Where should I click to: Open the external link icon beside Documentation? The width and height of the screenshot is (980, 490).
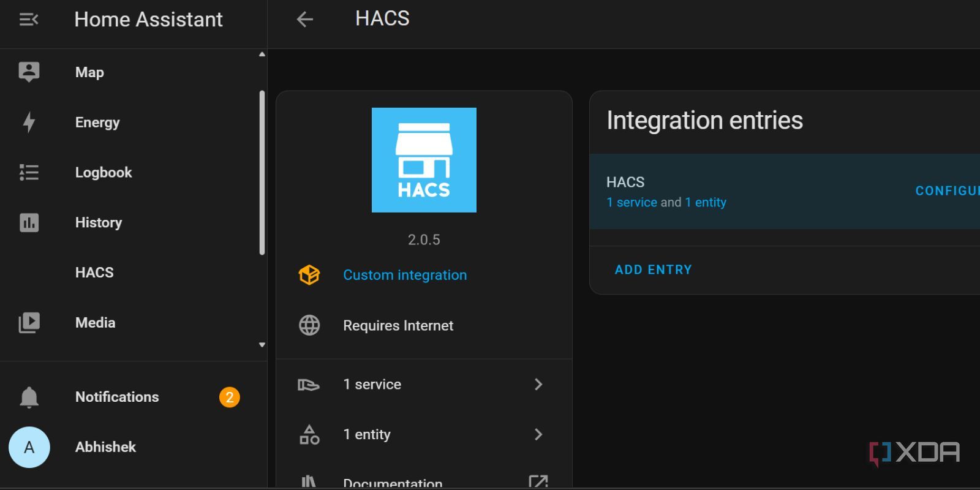[538, 483]
